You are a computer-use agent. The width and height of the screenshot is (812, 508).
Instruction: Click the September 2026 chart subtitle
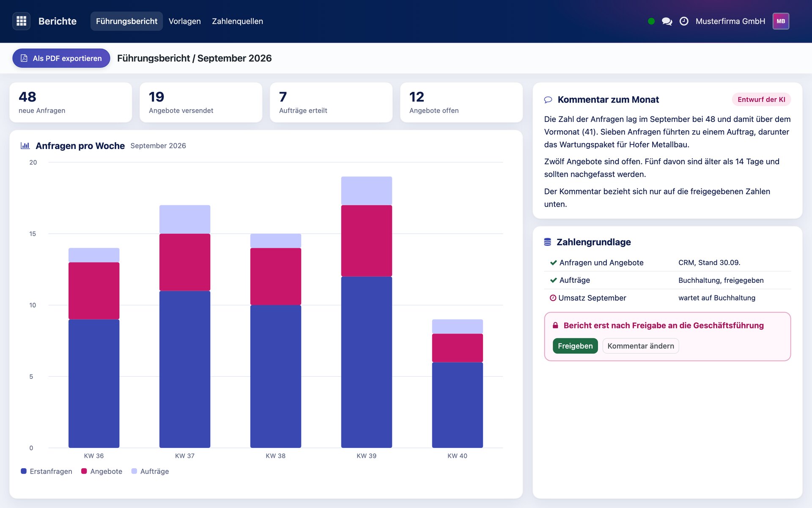[158, 146]
